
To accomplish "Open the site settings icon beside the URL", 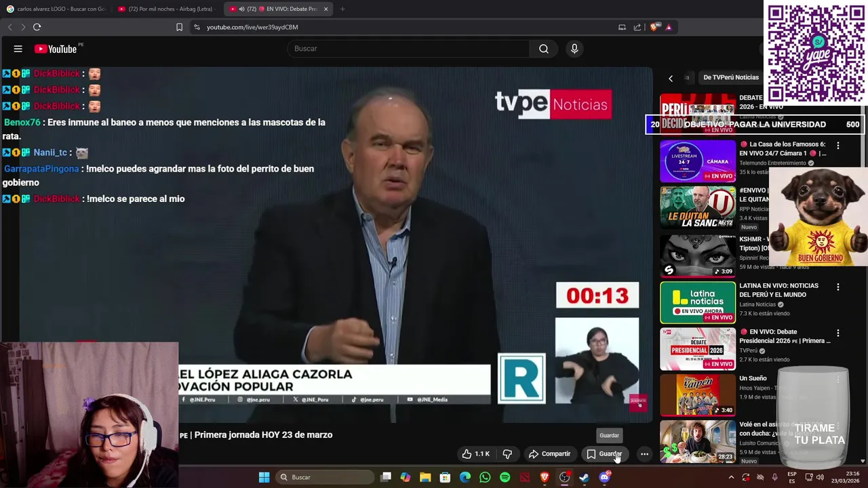I will point(197,27).
